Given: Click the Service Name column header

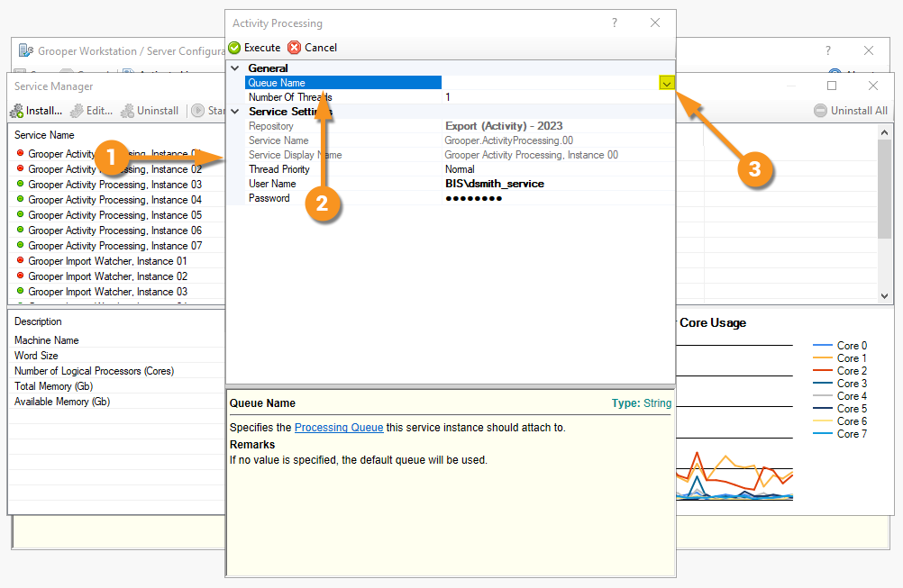Looking at the screenshot, I should click(x=44, y=135).
